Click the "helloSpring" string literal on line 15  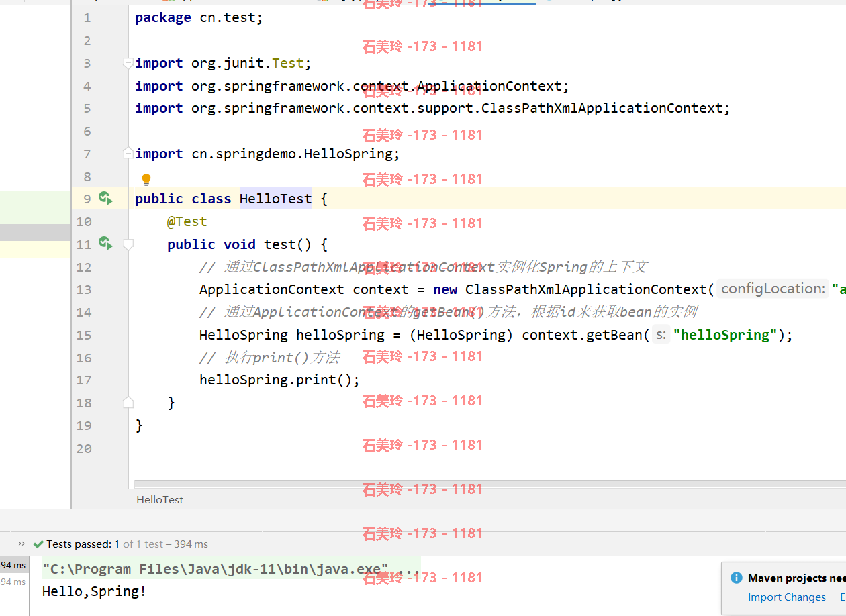click(725, 335)
